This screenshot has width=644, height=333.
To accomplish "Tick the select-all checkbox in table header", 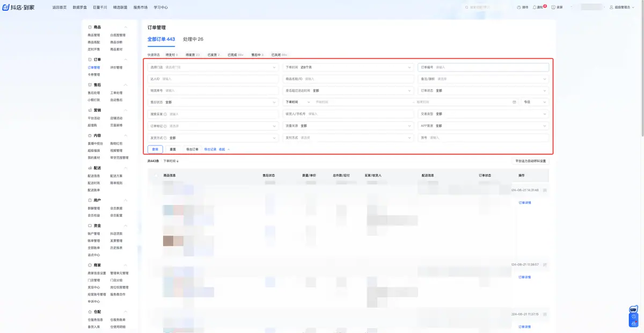I will pyautogui.click(x=156, y=175).
